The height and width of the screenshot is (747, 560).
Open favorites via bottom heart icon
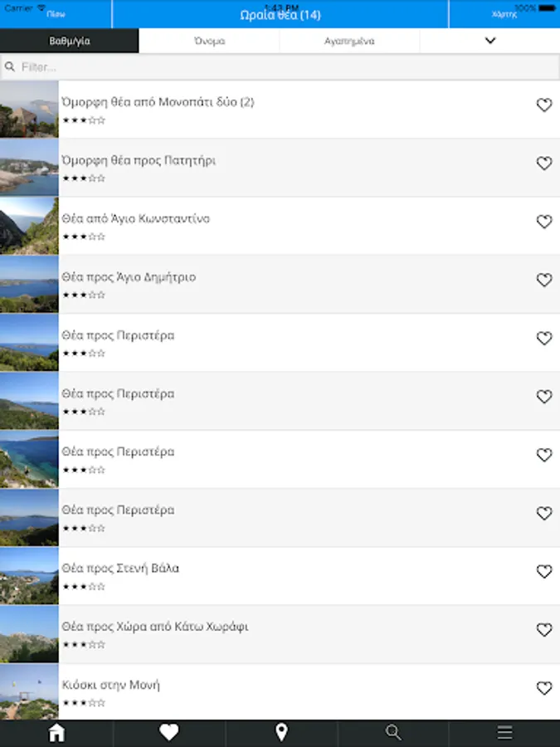[168, 732]
